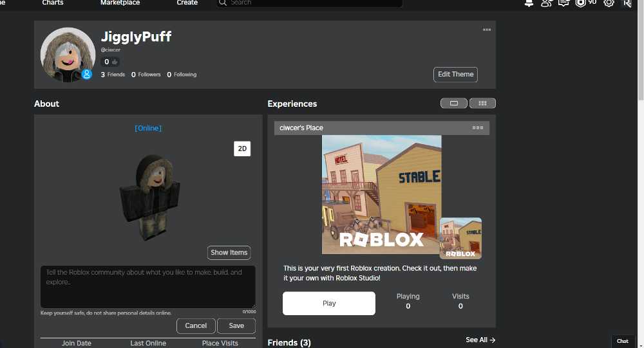This screenshot has width=644, height=348.
Task: Open the settings gear icon
Action: click(x=609, y=3)
